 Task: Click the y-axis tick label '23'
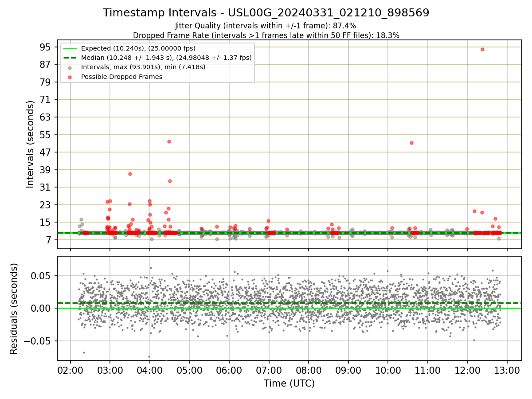point(46,205)
